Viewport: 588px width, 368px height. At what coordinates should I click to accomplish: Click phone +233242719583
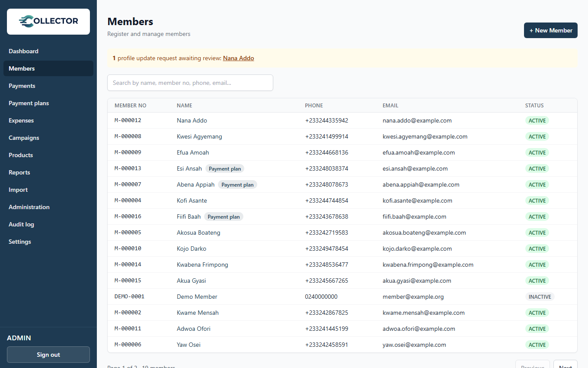[x=326, y=232]
